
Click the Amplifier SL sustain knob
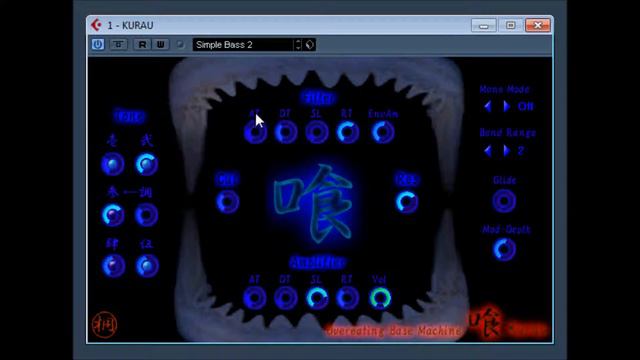(x=317, y=298)
